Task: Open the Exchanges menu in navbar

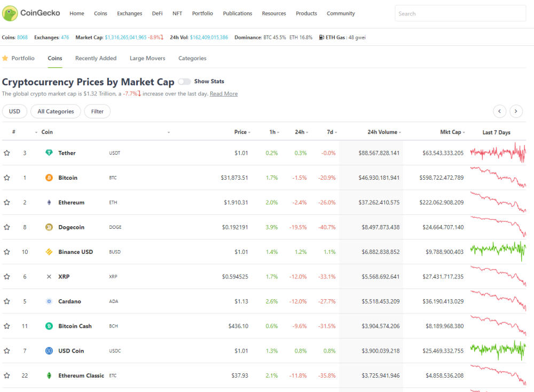Action: pyautogui.click(x=129, y=13)
